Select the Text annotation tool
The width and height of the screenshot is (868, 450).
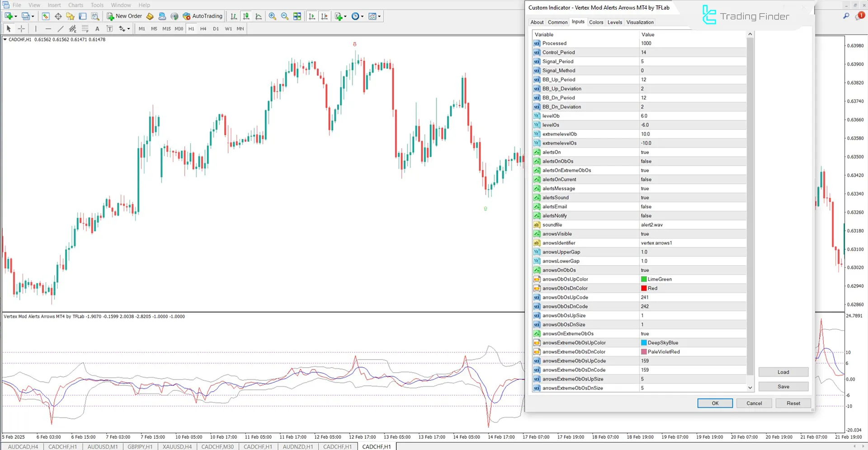point(97,28)
